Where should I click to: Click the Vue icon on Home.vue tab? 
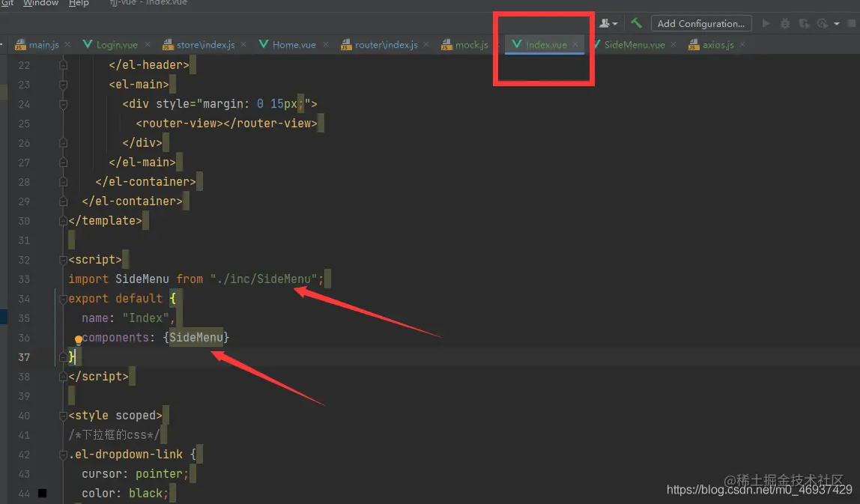pos(263,44)
